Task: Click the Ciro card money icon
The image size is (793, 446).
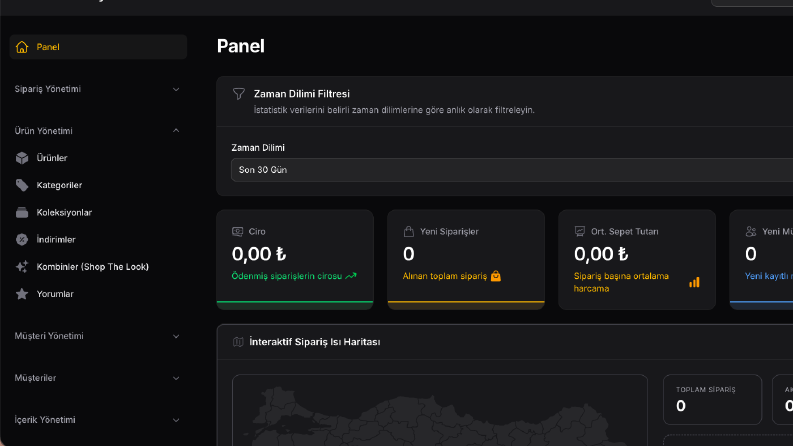Action: click(237, 232)
